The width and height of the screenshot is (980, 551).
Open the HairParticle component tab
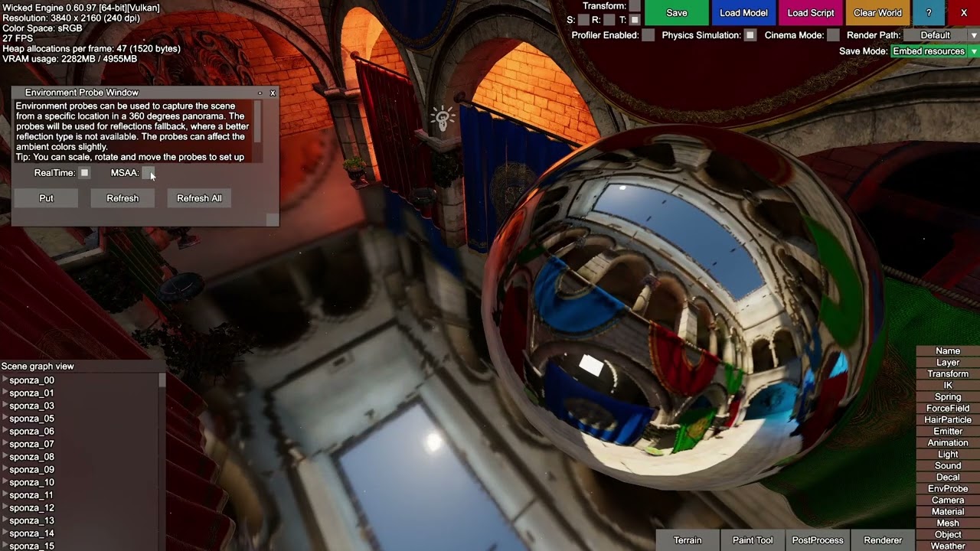click(x=948, y=420)
